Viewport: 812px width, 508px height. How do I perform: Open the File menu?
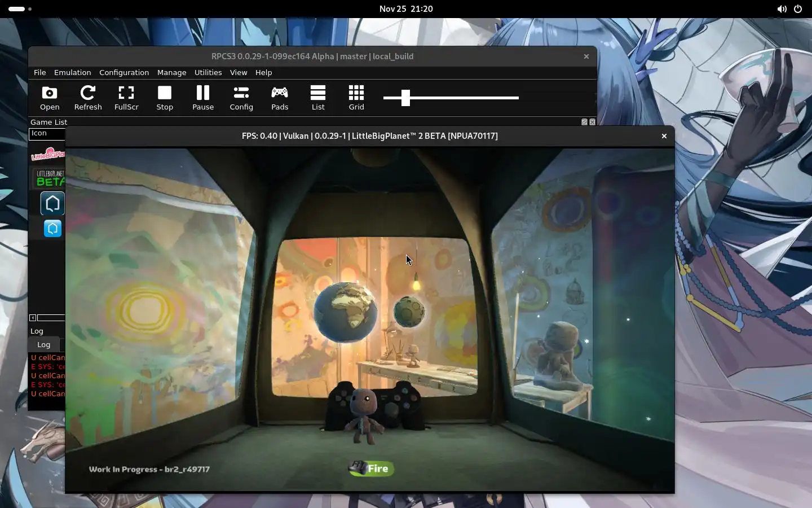[39, 72]
